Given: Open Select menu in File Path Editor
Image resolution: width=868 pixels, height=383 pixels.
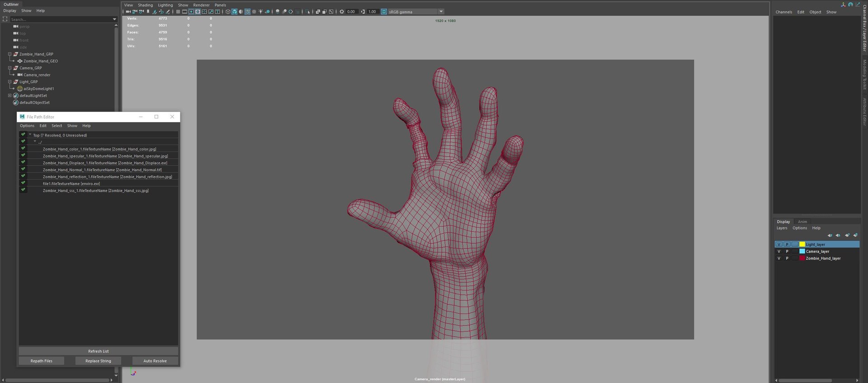Looking at the screenshot, I should coord(57,126).
